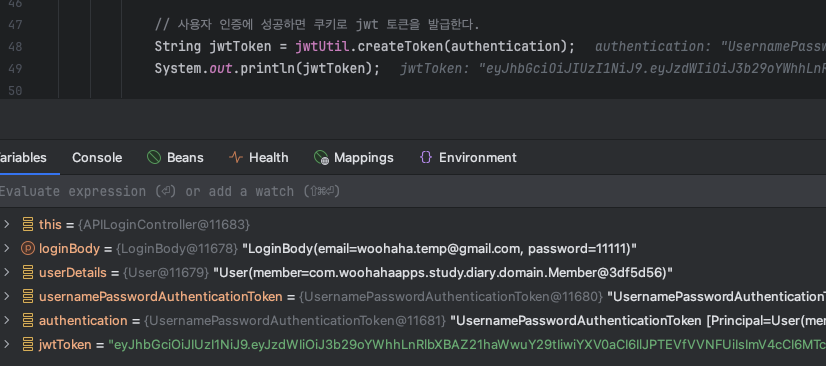The height and width of the screenshot is (366, 826).
Task: Click the parameter icon beside loginBody
Action: click(x=28, y=249)
